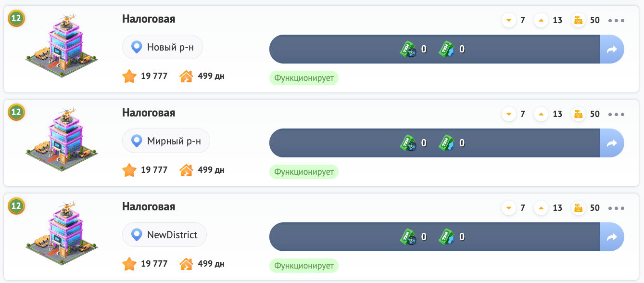
Task: Click the money-with-up-arrow icon on the NewDistrict card
Action: (x=446, y=237)
